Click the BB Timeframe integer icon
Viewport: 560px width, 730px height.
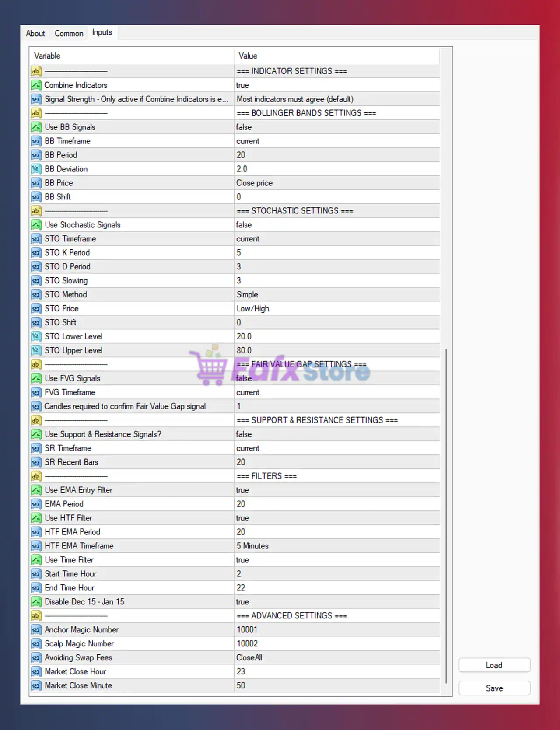[x=36, y=141]
